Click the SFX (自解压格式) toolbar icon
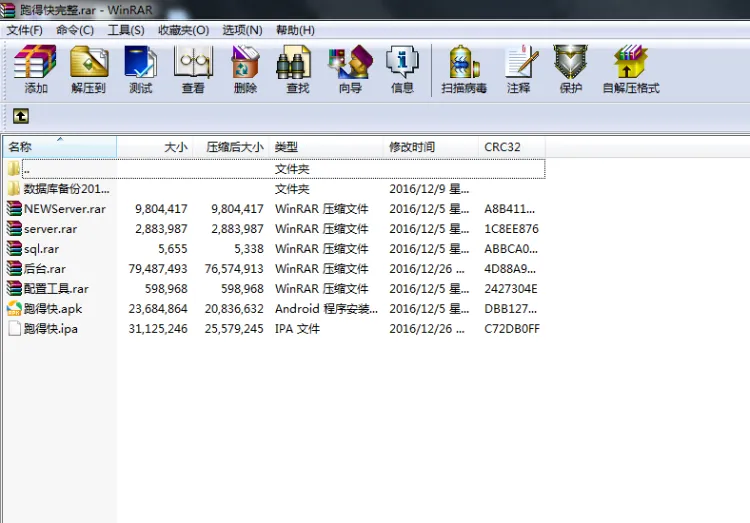750x523 pixels. pyautogui.click(x=631, y=61)
